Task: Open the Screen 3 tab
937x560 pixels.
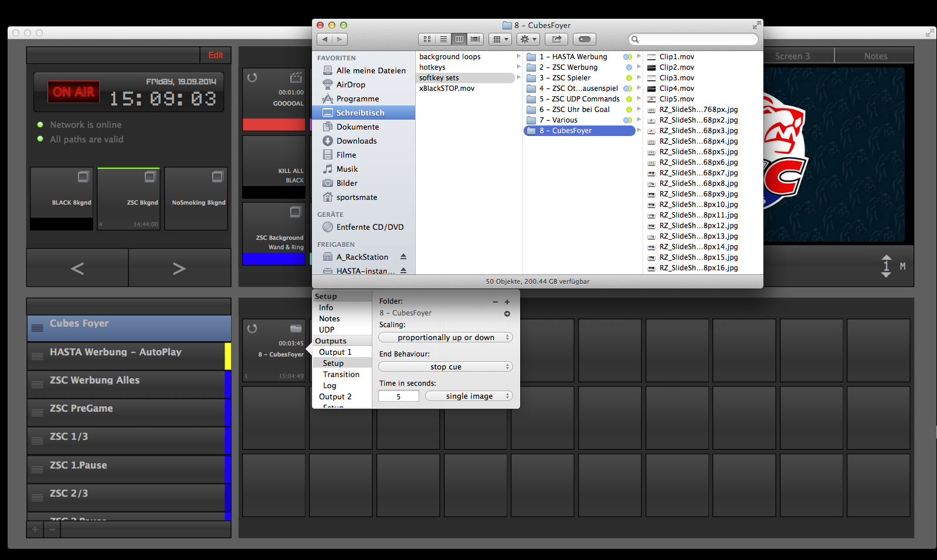Action: (x=792, y=56)
